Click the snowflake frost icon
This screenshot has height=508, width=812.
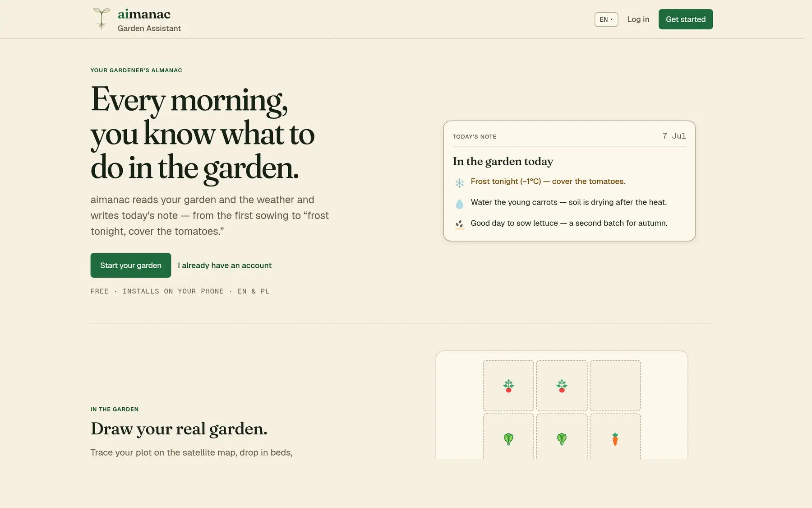coord(459,183)
